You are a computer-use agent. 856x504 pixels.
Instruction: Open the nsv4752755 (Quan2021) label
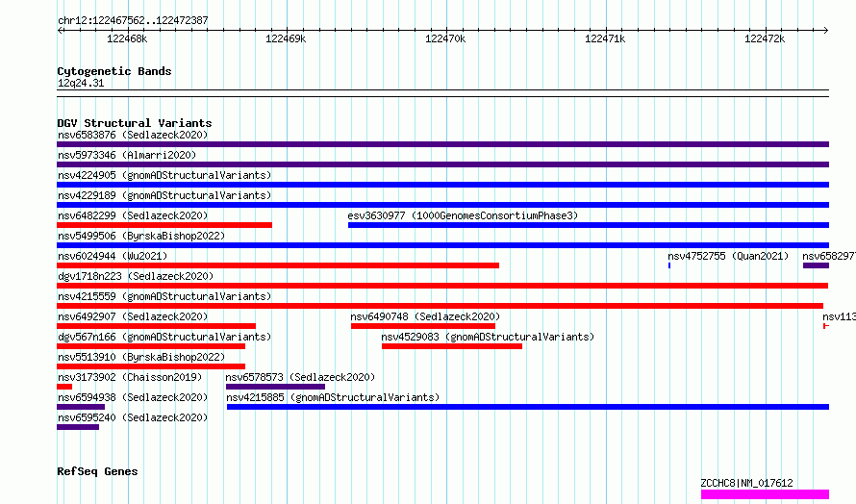(728, 256)
